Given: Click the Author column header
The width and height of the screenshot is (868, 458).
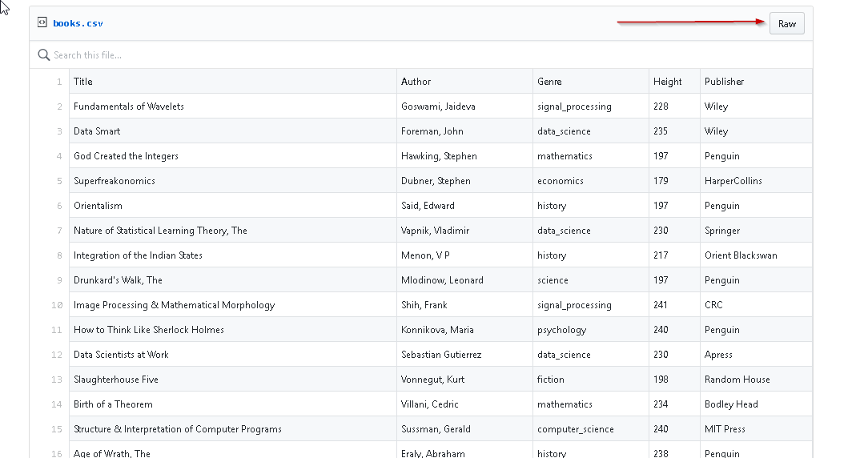Looking at the screenshot, I should click(x=416, y=82).
